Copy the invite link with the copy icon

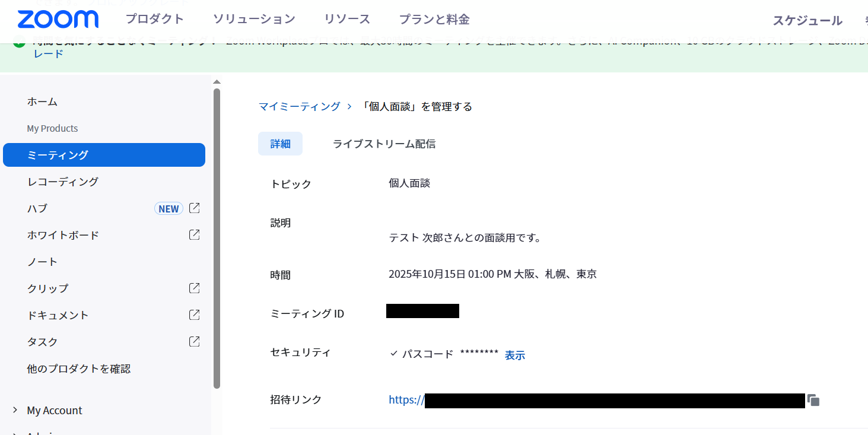(813, 401)
